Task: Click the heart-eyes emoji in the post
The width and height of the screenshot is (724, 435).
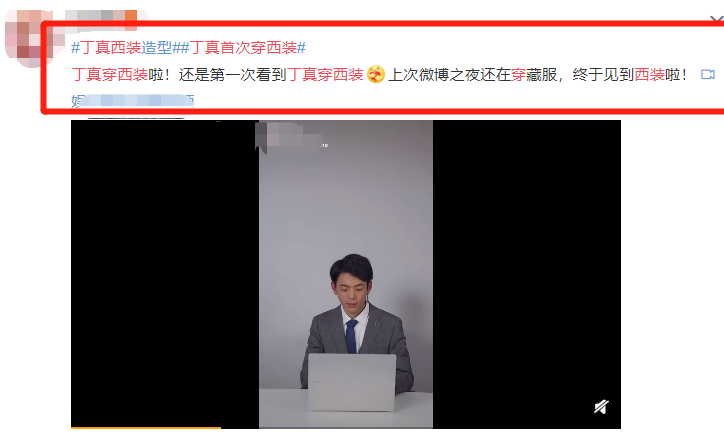Action: click(x=376, y=74)
